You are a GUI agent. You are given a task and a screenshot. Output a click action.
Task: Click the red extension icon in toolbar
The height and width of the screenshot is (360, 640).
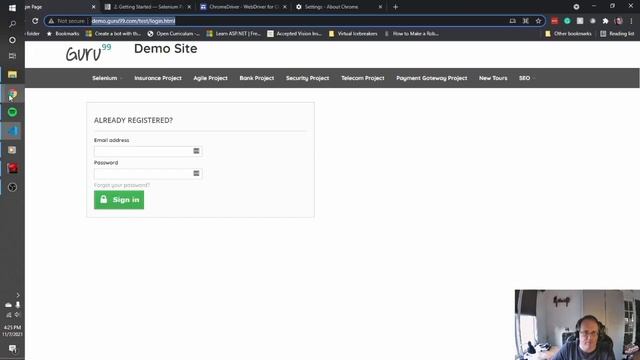(554, 21)
